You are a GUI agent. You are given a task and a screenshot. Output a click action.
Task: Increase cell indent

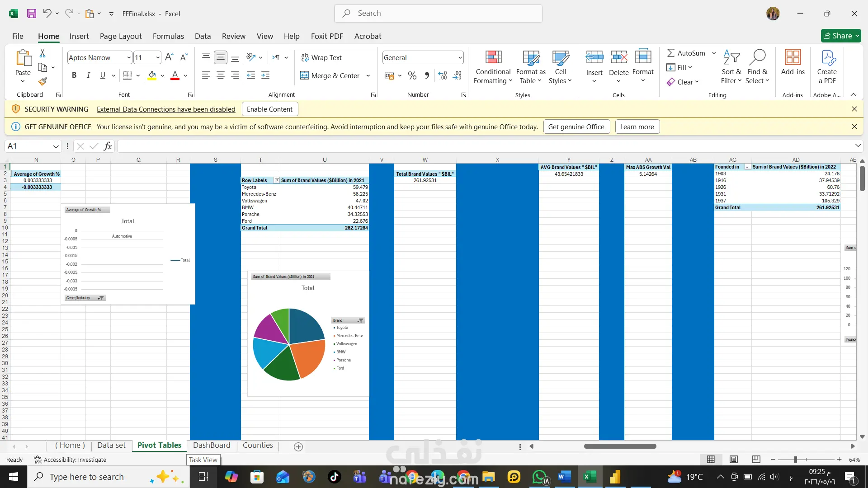[x=265, y=75]
